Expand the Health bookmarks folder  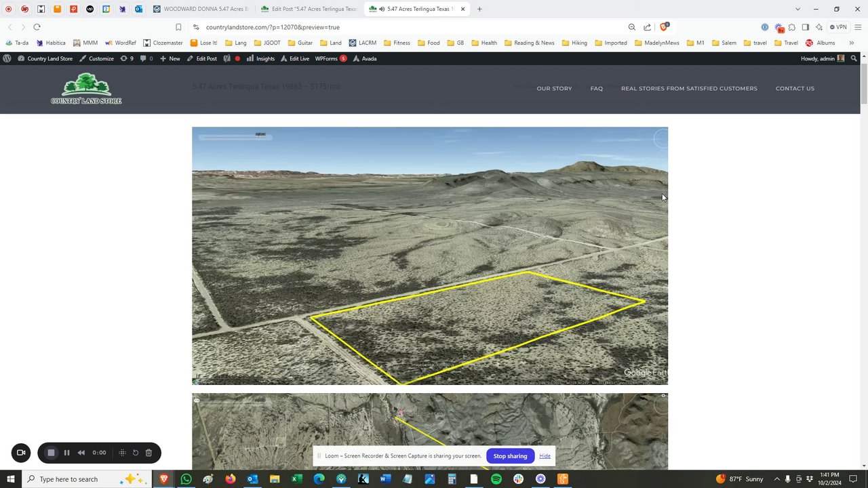[x=484, y=43]
